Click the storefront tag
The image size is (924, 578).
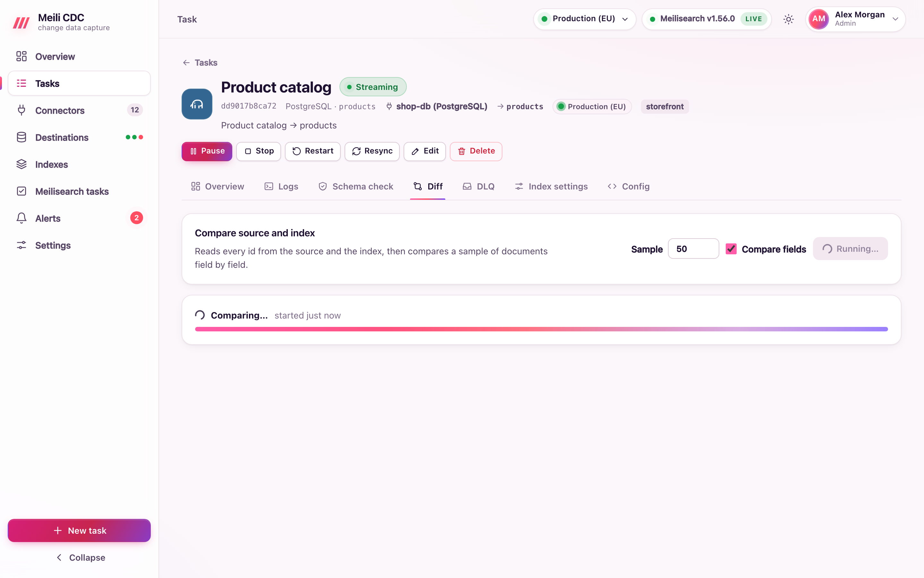click(665, 107)
